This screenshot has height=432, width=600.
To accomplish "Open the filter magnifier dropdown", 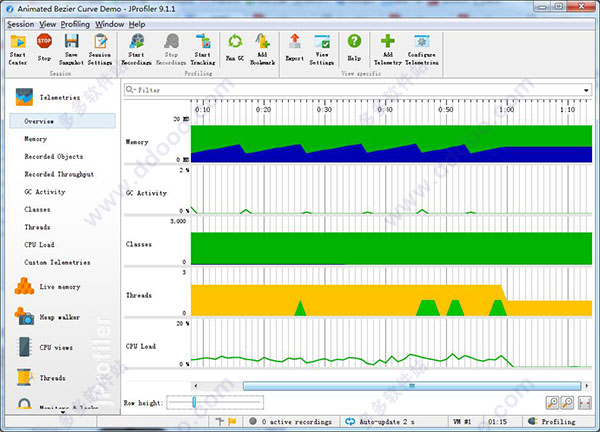I will [x=131, y=90].
